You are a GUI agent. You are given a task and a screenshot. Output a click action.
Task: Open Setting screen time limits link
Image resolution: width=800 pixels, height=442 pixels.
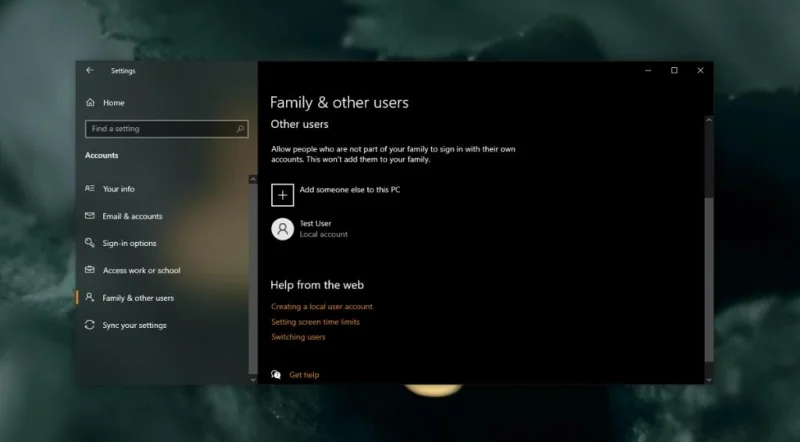[x=315, y=322]
